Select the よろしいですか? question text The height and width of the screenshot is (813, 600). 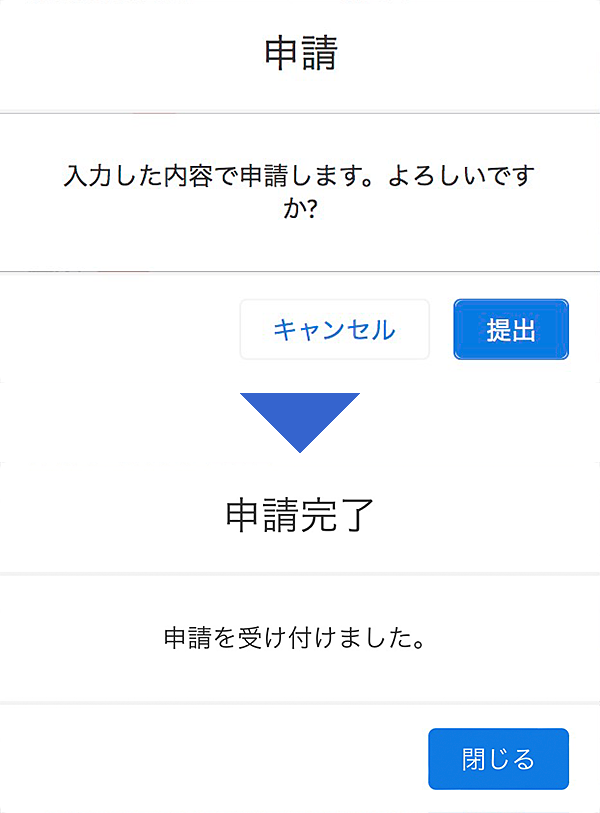point(299,207)
